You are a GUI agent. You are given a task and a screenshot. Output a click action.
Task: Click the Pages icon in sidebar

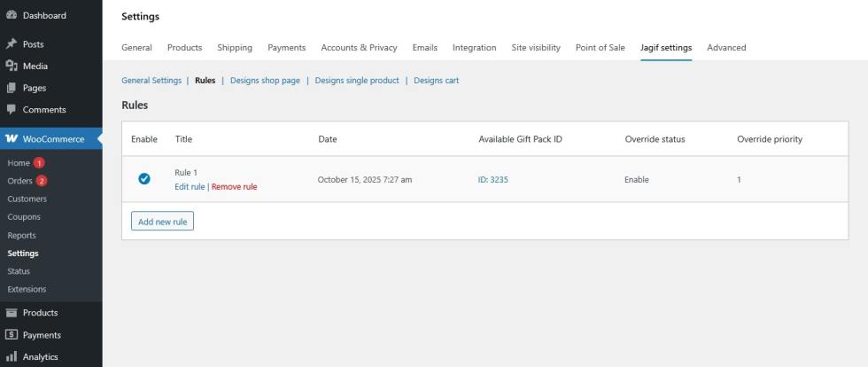[12, 88]
